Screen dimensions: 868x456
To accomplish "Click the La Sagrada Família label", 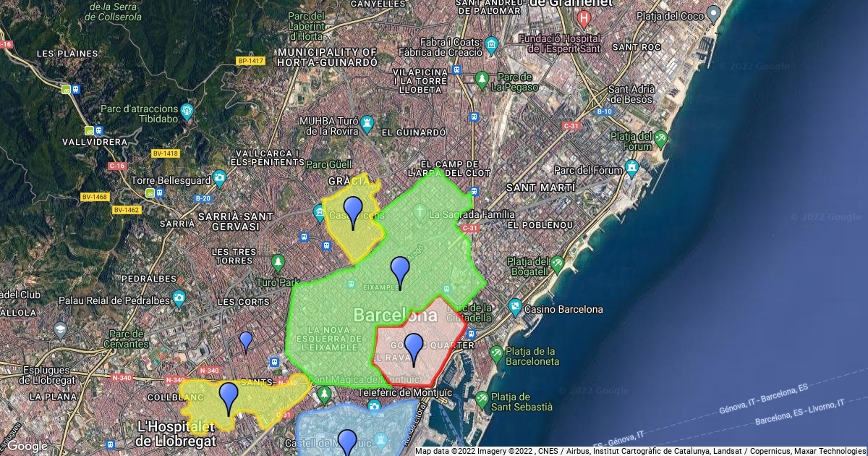I will point(472,215).
